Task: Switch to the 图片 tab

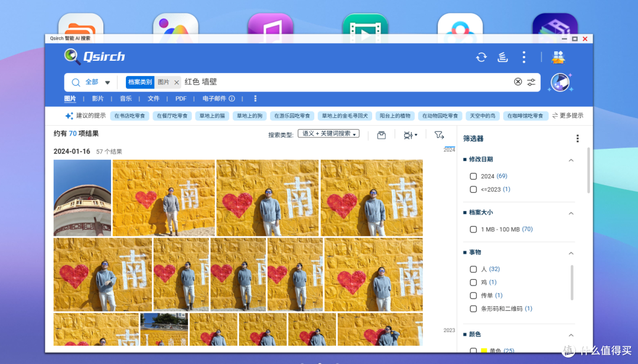Action: (70, 99)
